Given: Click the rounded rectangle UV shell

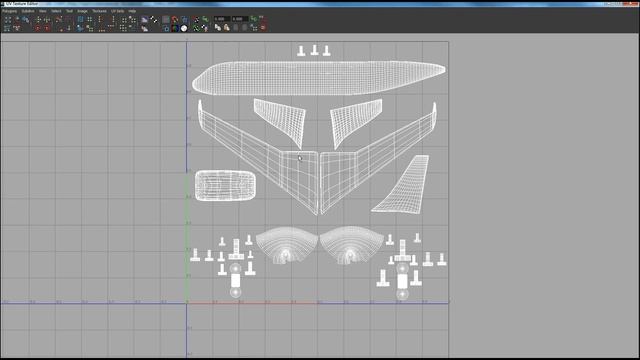Looking at the screenshot, I should coord(225,186).
